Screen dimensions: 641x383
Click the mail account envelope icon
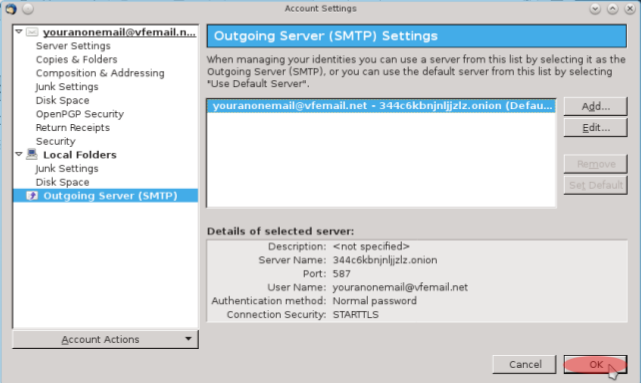(x=32, y=32)
